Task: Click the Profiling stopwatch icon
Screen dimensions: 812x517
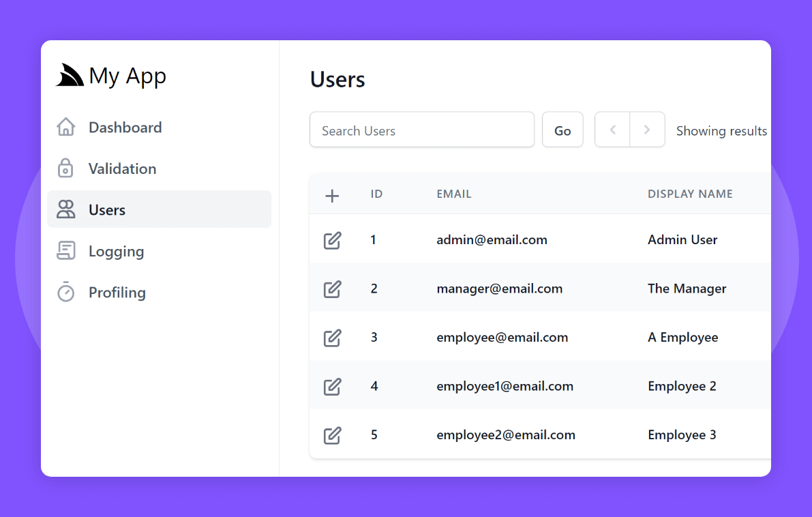Action: pos(66,292)
